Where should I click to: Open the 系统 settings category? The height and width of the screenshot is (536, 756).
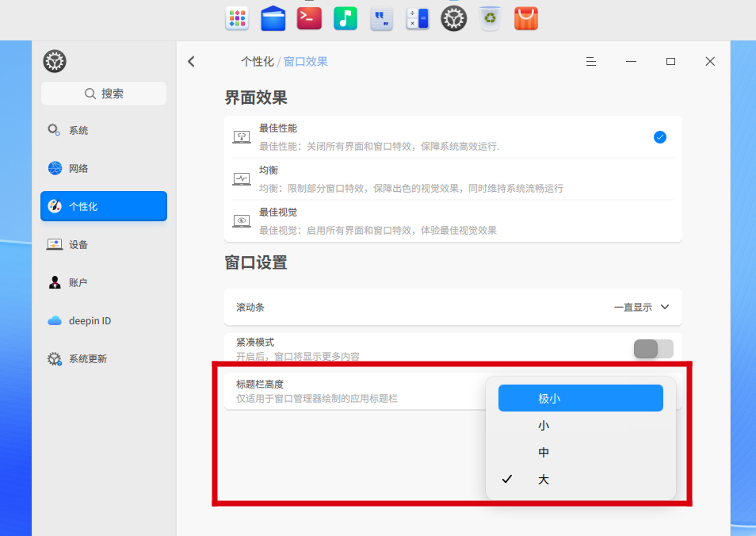pyautogui.click(x=104, y=130)
